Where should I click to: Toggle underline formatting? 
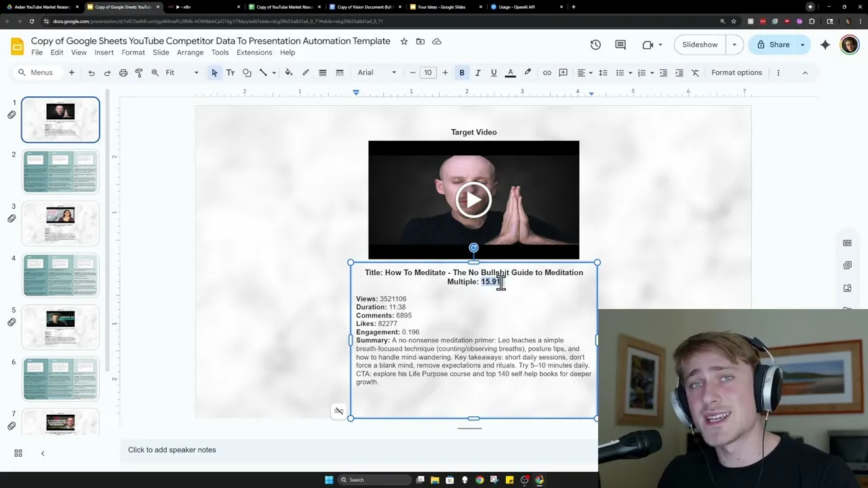494,73
